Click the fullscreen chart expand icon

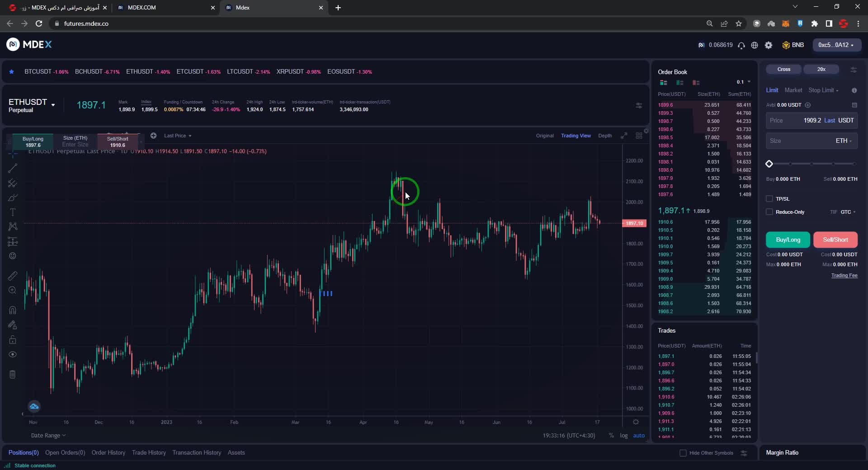(x=624, y=136)
